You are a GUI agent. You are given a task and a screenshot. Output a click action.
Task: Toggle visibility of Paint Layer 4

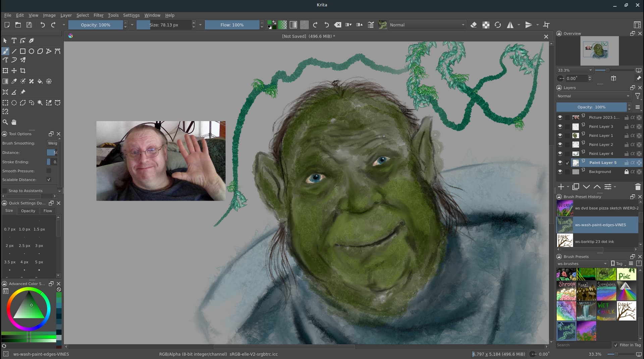560,154
